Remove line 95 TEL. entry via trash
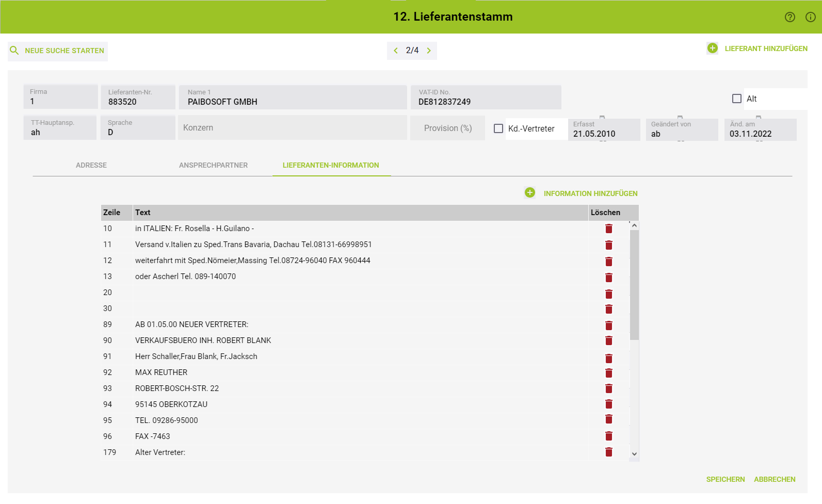The width and height of the screenshot is (822, 504). (608, 419)
